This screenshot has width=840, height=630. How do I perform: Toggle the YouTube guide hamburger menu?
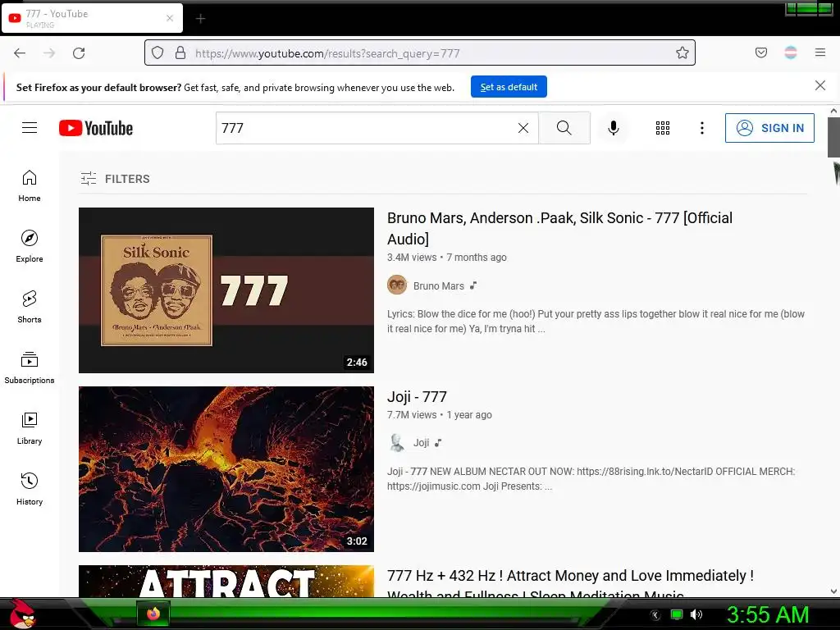pos(30,127)
